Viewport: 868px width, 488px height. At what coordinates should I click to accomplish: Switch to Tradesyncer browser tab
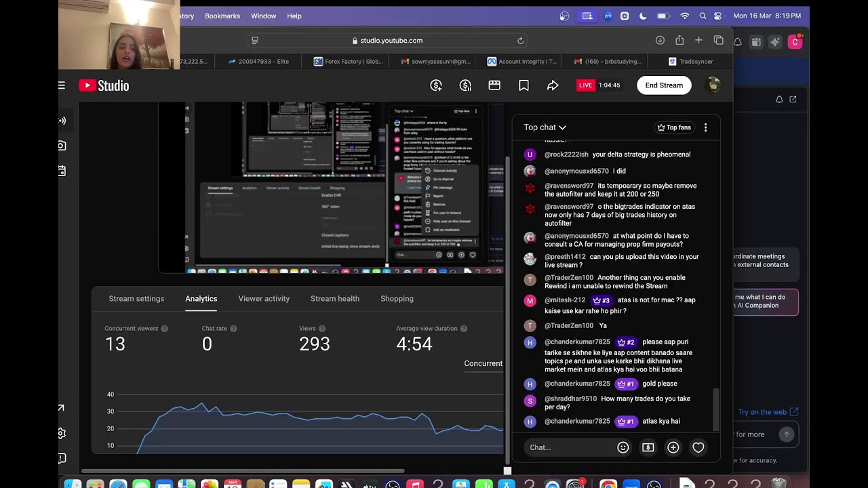691,61
